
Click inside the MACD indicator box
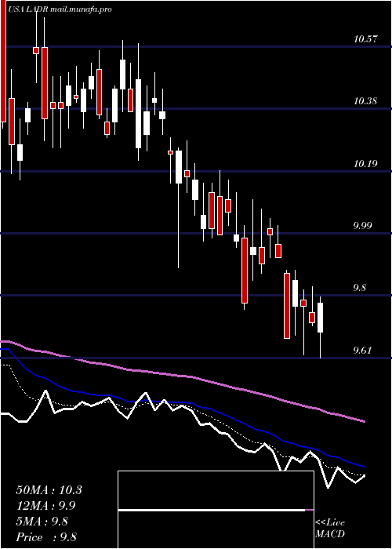(216, 510)
